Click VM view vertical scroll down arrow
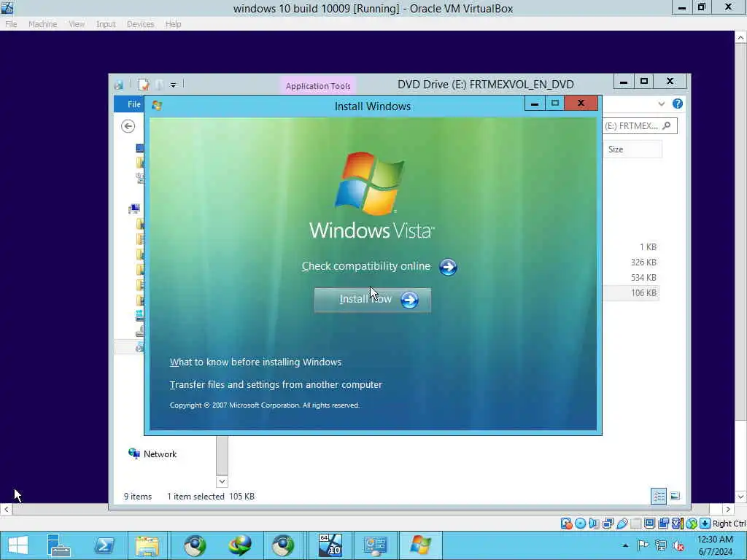Viewport: 747px width, 560px height. point(741,497)
